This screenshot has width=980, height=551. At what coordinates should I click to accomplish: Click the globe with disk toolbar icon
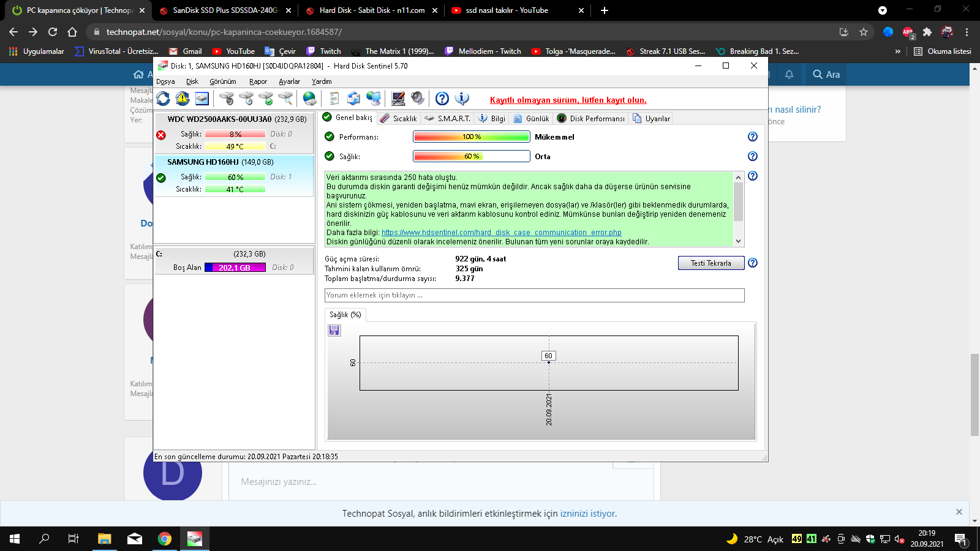tap(310, 99)
